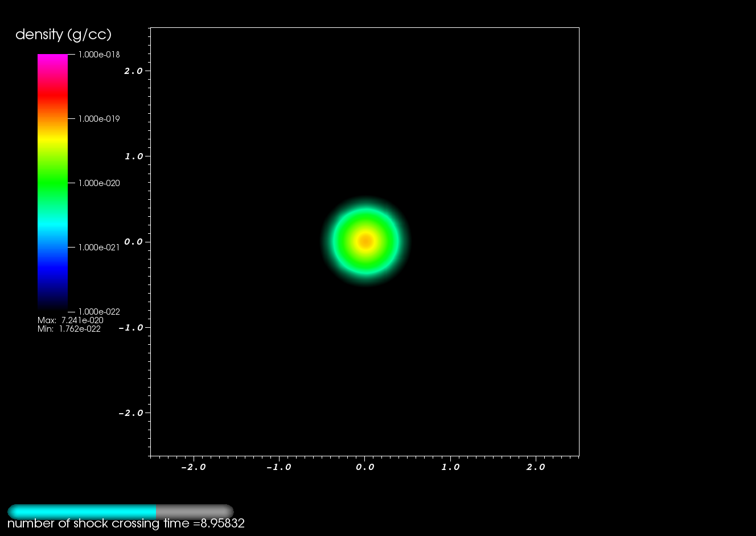Screen dimensions: 756x536
Task: Click the 1.000e-018 color bar label
Action: click(x=99, y=55)
